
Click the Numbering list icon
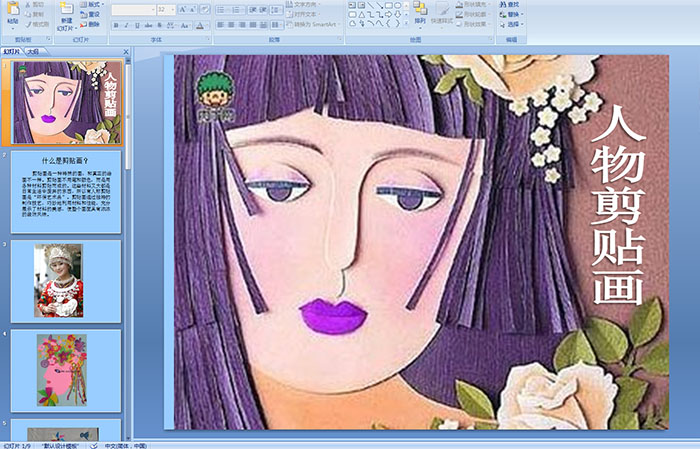237,9
